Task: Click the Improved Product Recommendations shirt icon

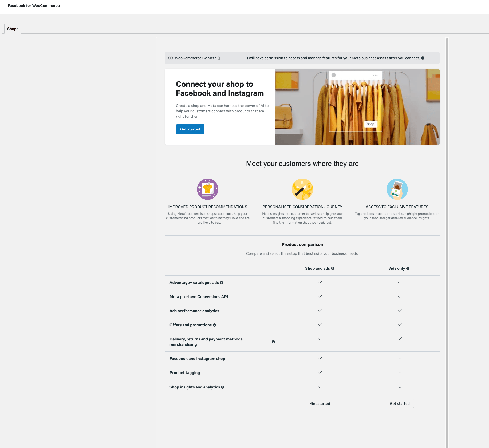Action: click(207, 189)
